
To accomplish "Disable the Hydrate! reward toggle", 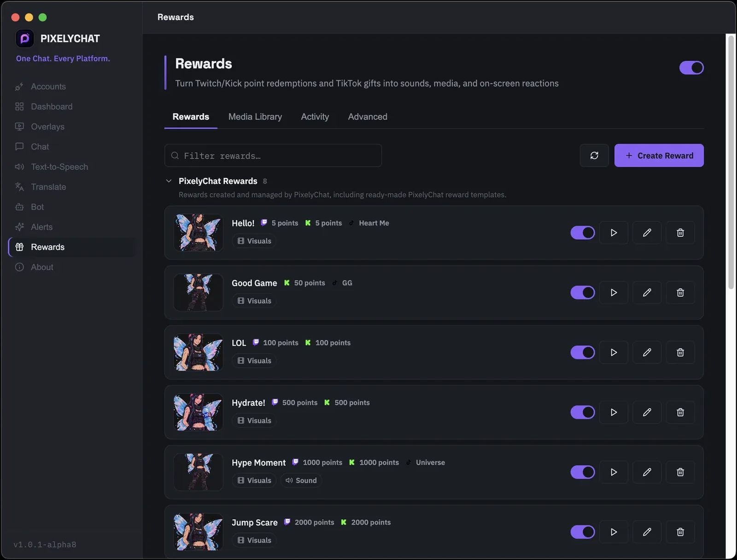I will (583, 412).
